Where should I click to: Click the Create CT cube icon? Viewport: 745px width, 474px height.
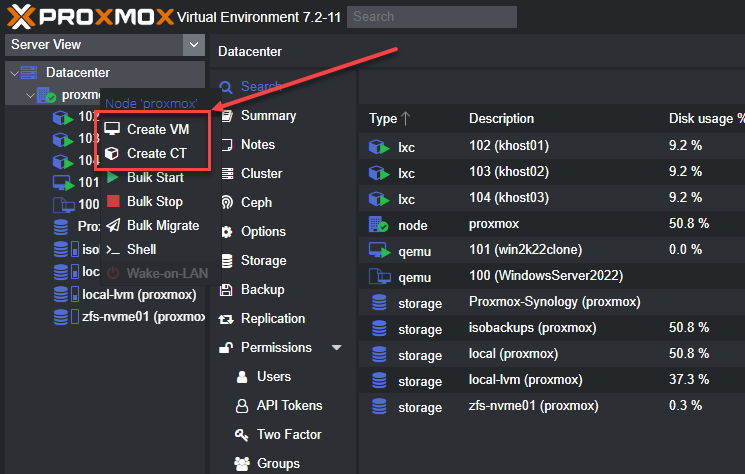[x=112, y=154]
